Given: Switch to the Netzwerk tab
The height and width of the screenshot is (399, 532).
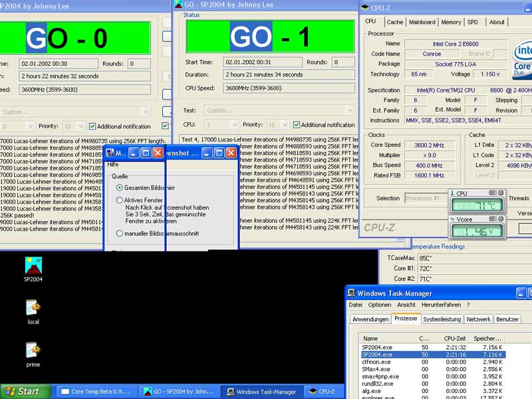Looking at the screenshot, I should click(478, 319).
